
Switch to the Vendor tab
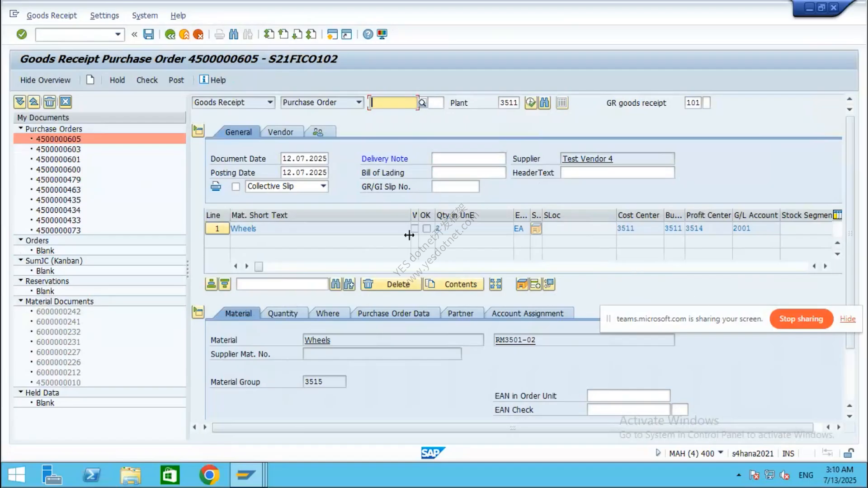(x=280, y=132)
